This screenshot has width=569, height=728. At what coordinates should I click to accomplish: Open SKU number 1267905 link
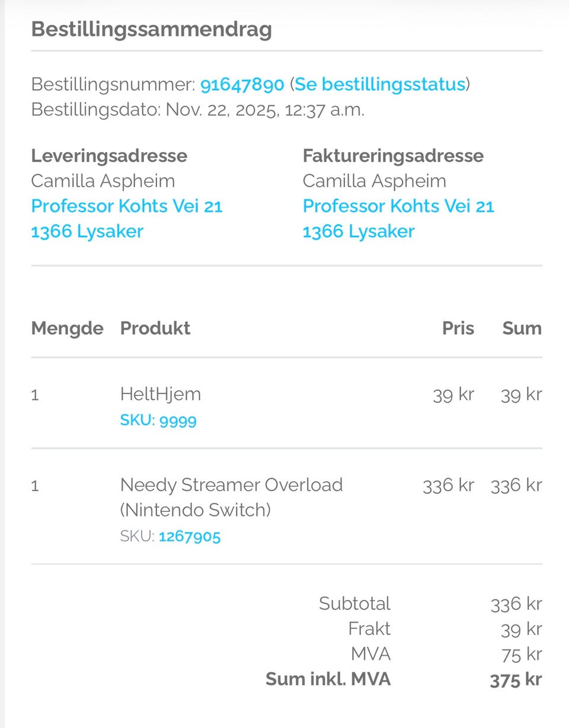[190, 537]
